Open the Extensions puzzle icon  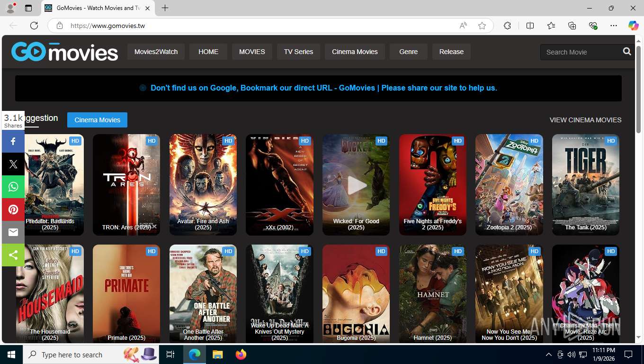(x=507, y=26)
